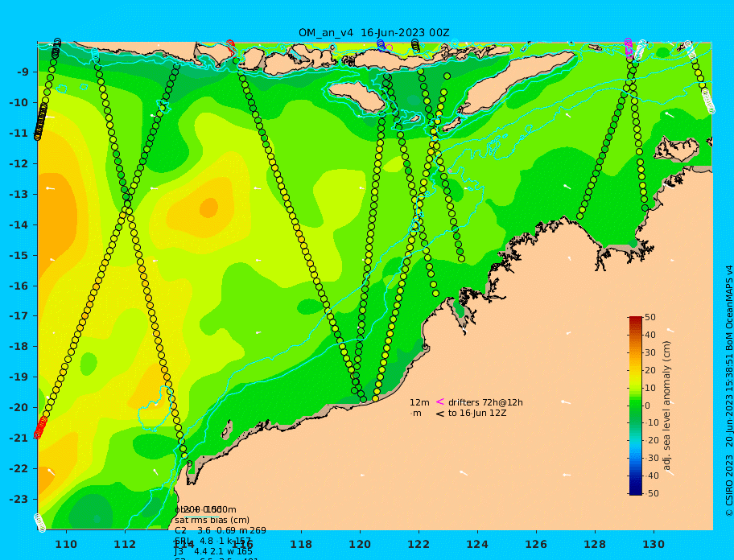Click longitude axis label 128
Viewport: 734px width, 560px height.
[x=595, y=544]
